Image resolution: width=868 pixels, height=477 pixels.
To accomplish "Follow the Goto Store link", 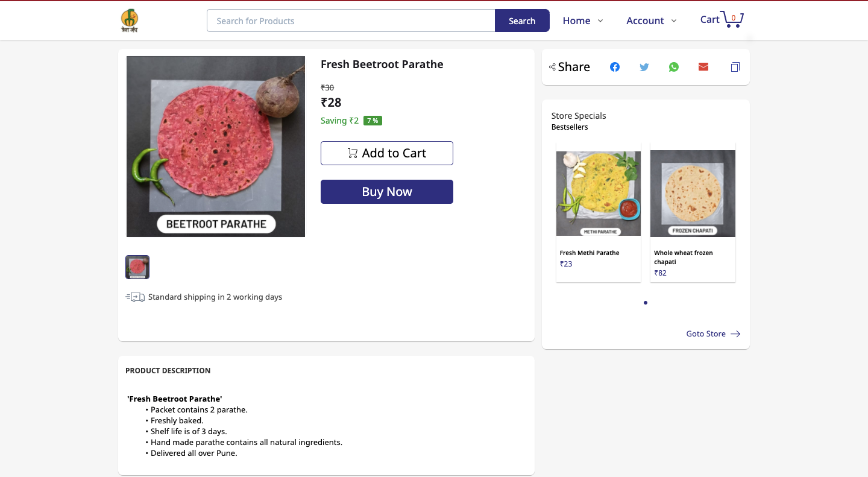I will [712, 333].
